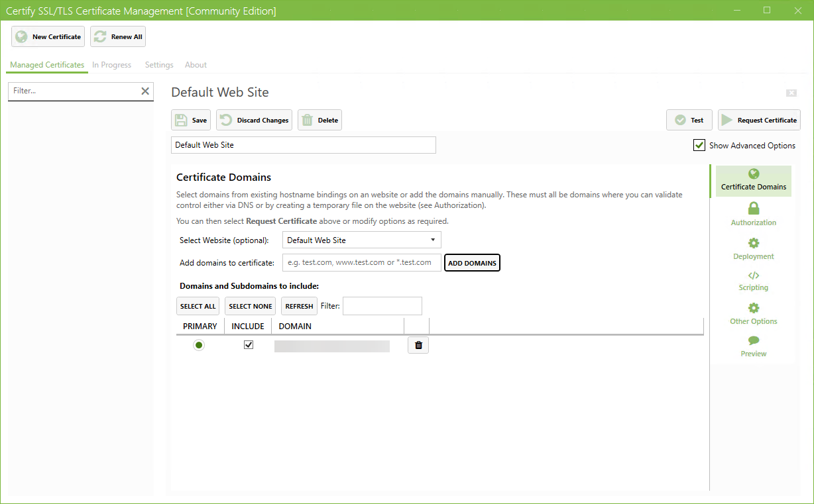Click SELECT ALL domains button

198,306
